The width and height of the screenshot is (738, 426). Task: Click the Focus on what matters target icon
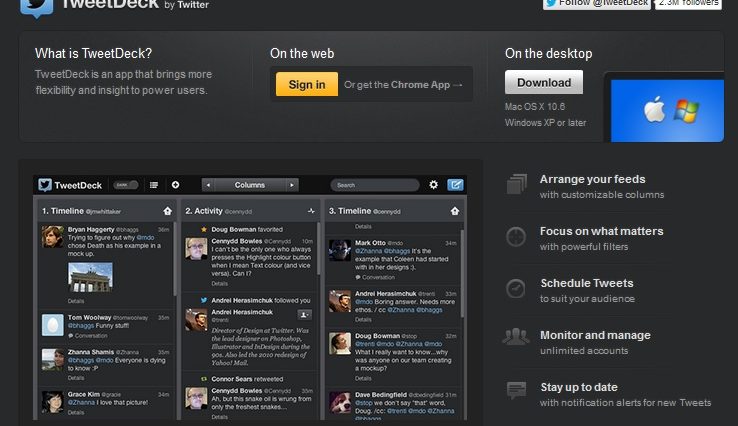coord(516,236)
